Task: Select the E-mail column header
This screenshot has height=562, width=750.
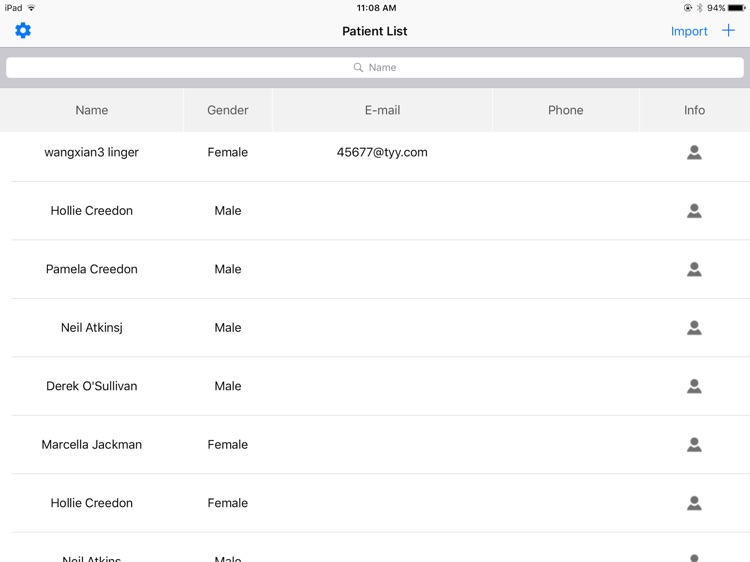Action: tap(382, 110)
